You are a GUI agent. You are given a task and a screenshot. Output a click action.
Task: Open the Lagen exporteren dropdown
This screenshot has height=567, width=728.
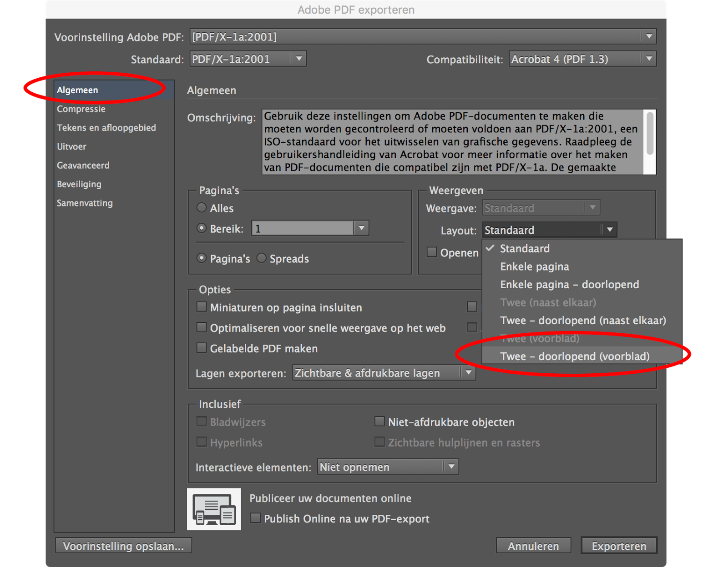(384, 373)
